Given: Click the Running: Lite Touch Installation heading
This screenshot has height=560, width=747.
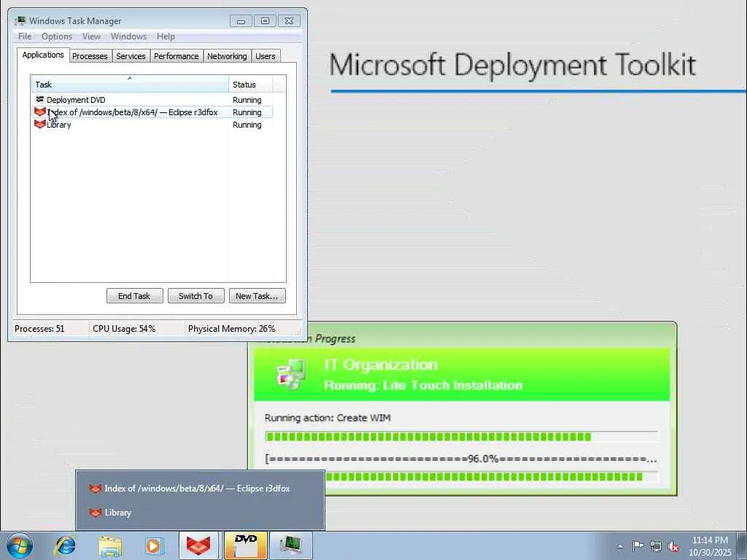Looking at the screenshot, I should 423,385.
